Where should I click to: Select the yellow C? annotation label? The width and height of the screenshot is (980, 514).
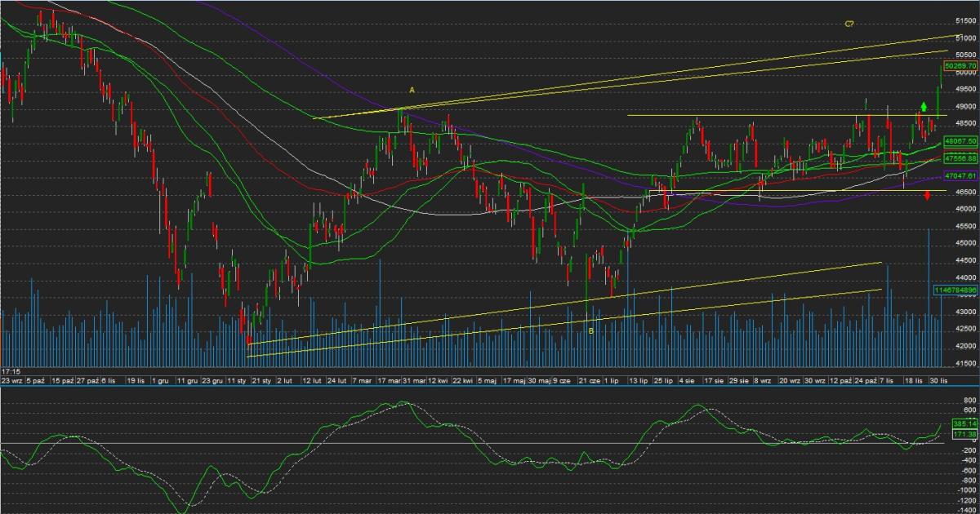[849, 24]
